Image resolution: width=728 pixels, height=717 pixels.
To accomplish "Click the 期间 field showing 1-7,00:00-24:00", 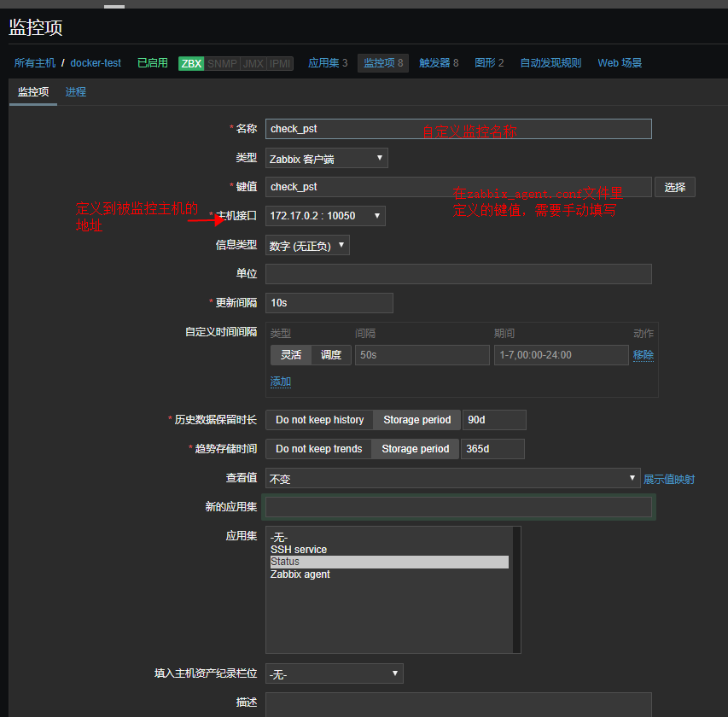I will coord(562,355).
